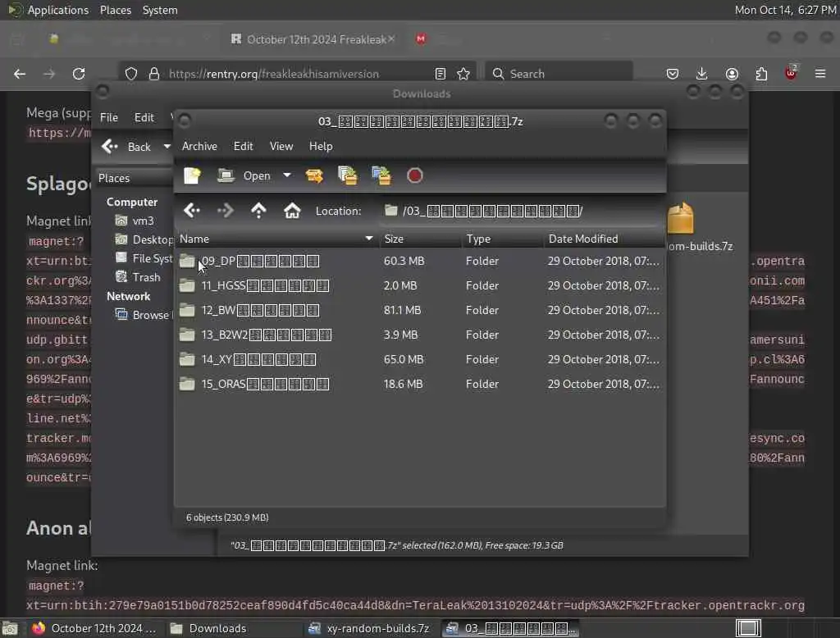
Task: Click the red Stop operation icon
Action: coord(414,175)
